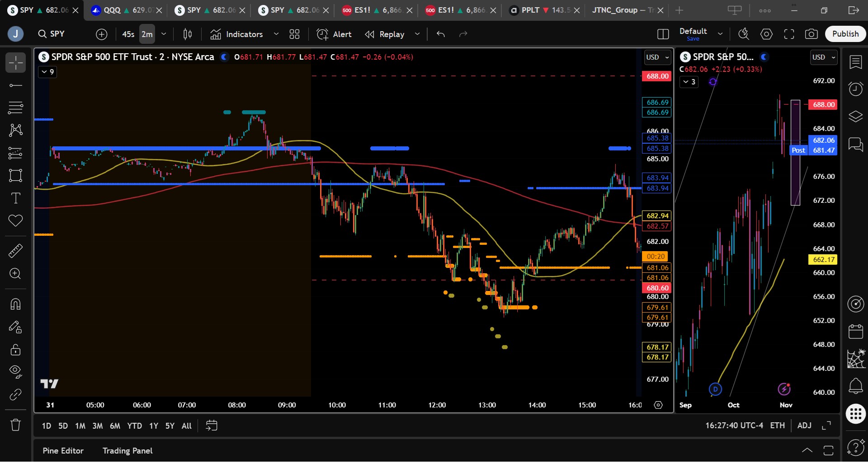Expand the time interval dropdown
This screenshot has width=868, height=463.
click(164, 34)
